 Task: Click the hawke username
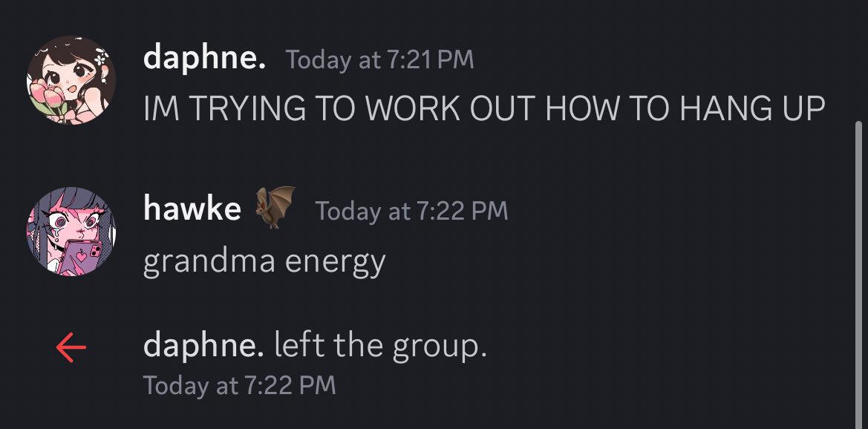[192, 209]
